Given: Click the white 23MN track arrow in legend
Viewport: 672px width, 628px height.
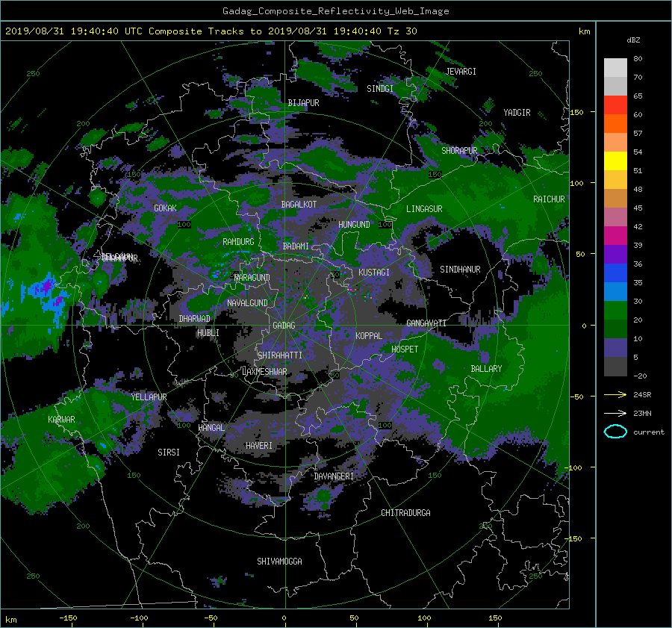Looking at the screenshot, I should tap(615, 413).
